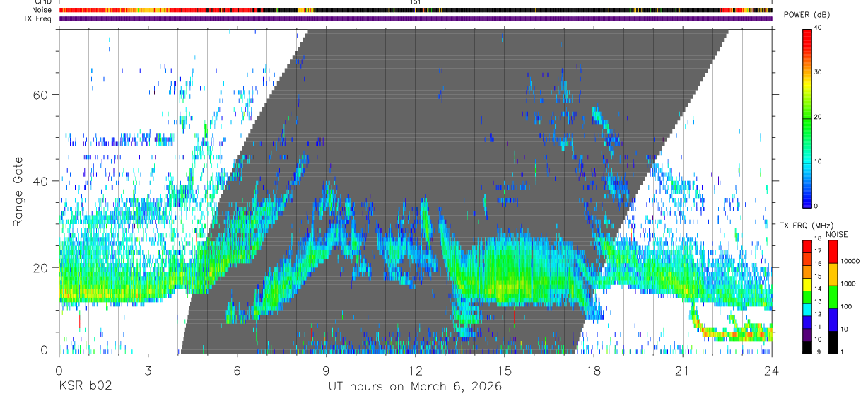Select the "KSR b02" radar beam label
This screenshot has width=868, height=401.
pos(84,387)
